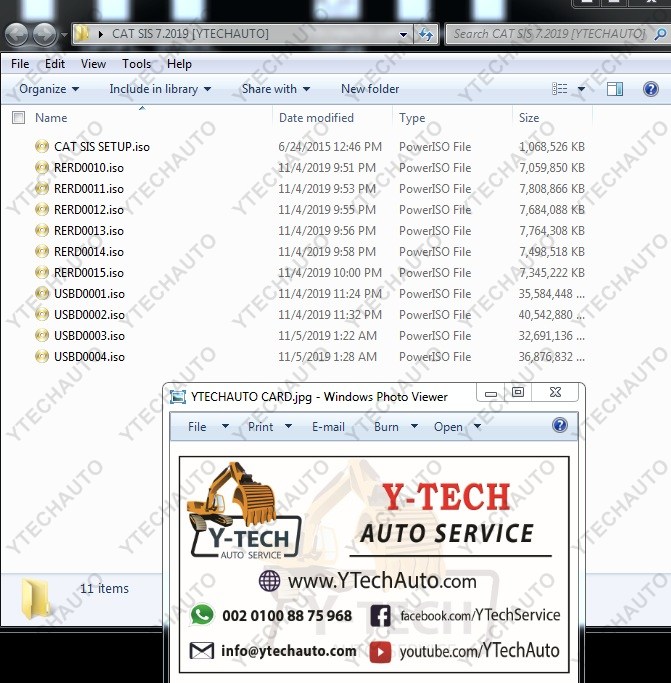The image size is (671, 683).
Task: Toggle the preview pane icon
Action: click(615, 89)
